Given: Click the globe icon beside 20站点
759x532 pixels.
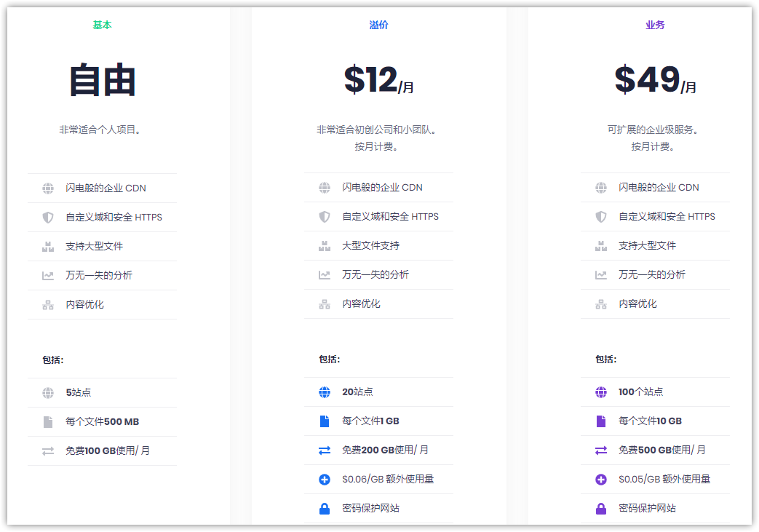Looking at the screenshot, I should (325, 392).
